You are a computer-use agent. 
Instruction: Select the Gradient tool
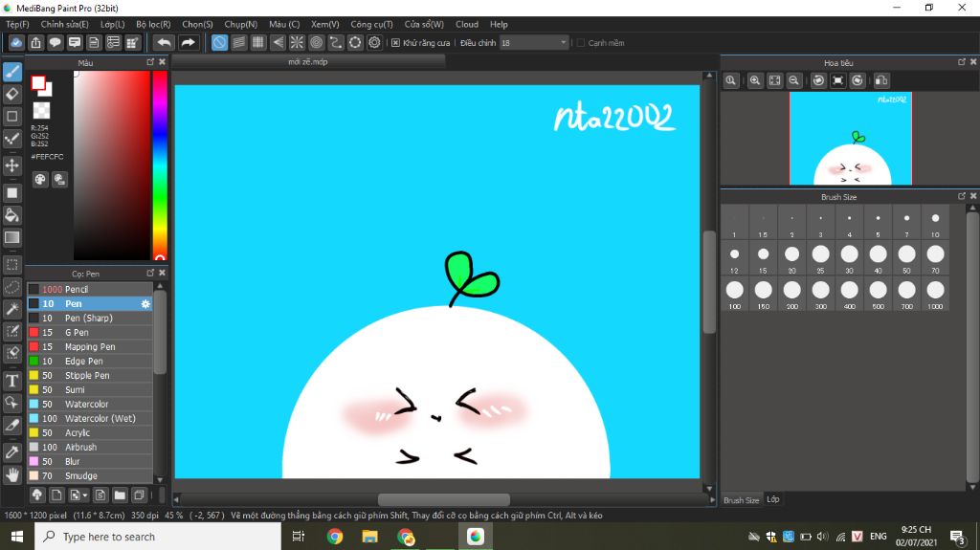tap(12, 237)
